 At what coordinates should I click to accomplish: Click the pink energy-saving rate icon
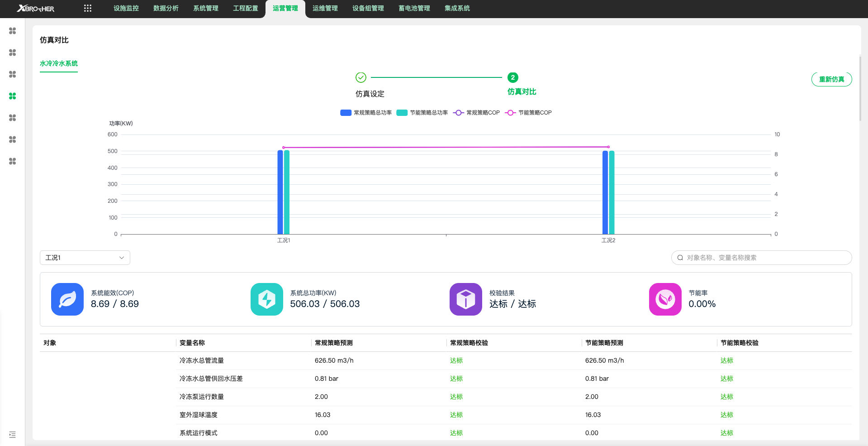coord(665,299)
